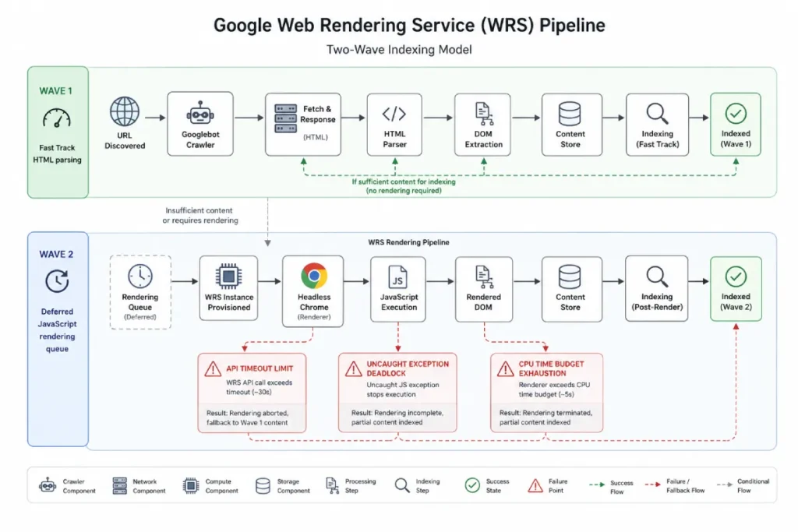The height and width of the screenshot is (532, 798).
Task: Select the 'UNCAUGHT EXCEPTION DEADLOCK' heading
Action: (408, 368)
